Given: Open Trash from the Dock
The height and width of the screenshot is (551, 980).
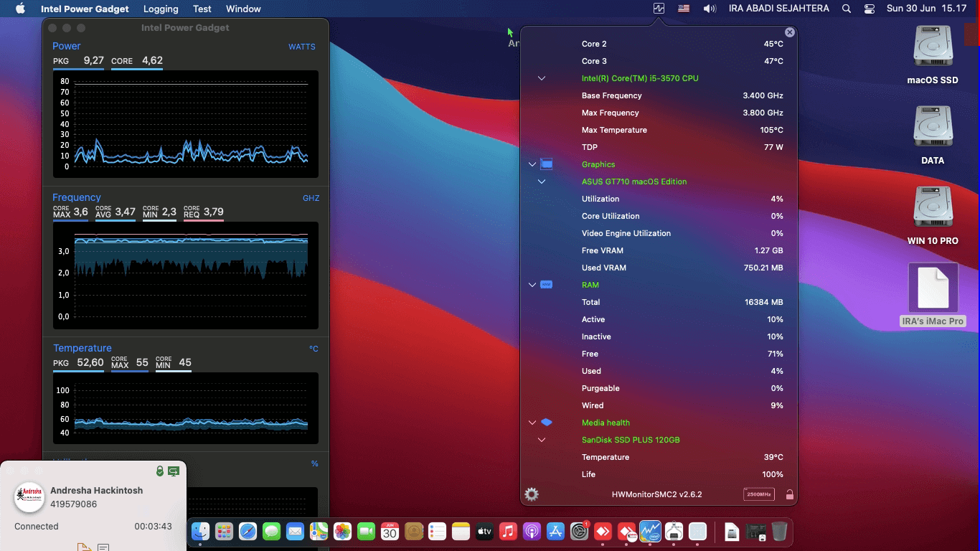Looking at the screenshot, I should click(x=780, y=532).
